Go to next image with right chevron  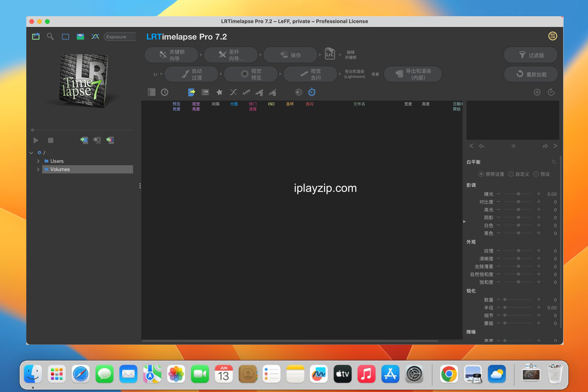pos(555,146)
